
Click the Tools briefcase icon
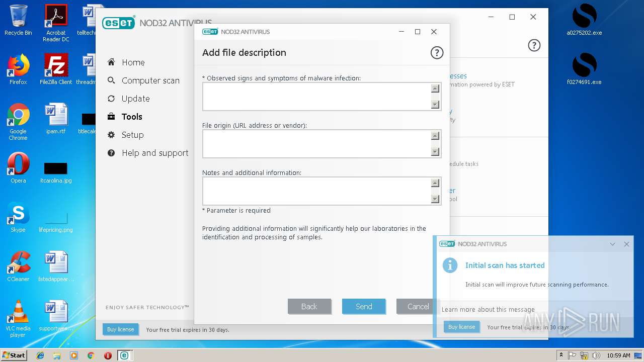tap(111, 117)
